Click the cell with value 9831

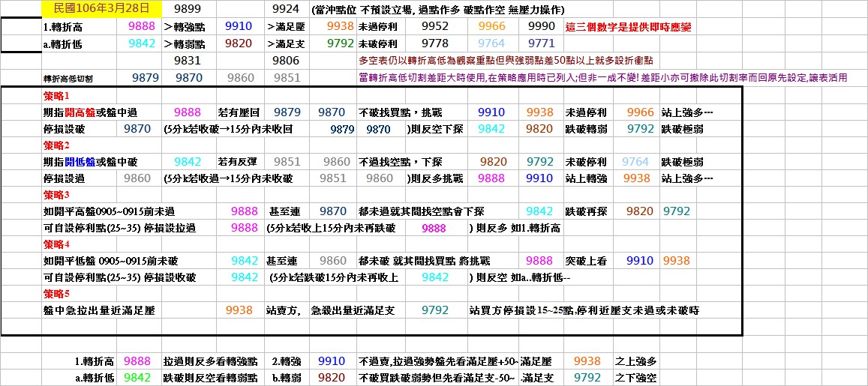click(x=188, y=61)
